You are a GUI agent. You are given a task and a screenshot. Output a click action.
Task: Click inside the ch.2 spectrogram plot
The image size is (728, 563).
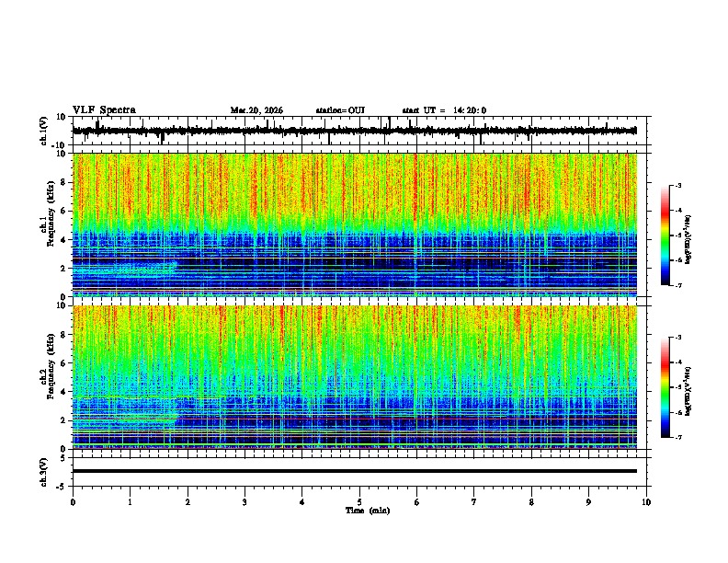[x=355, y=377]
